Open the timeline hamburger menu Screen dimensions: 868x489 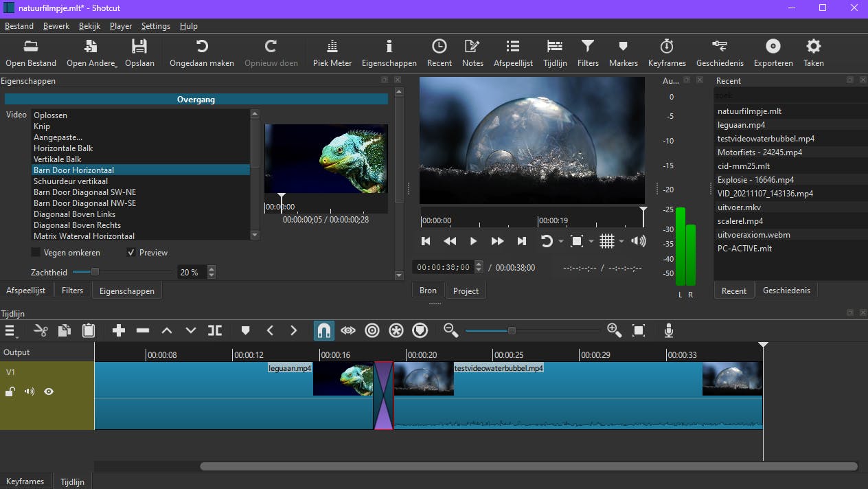[10, 331]
